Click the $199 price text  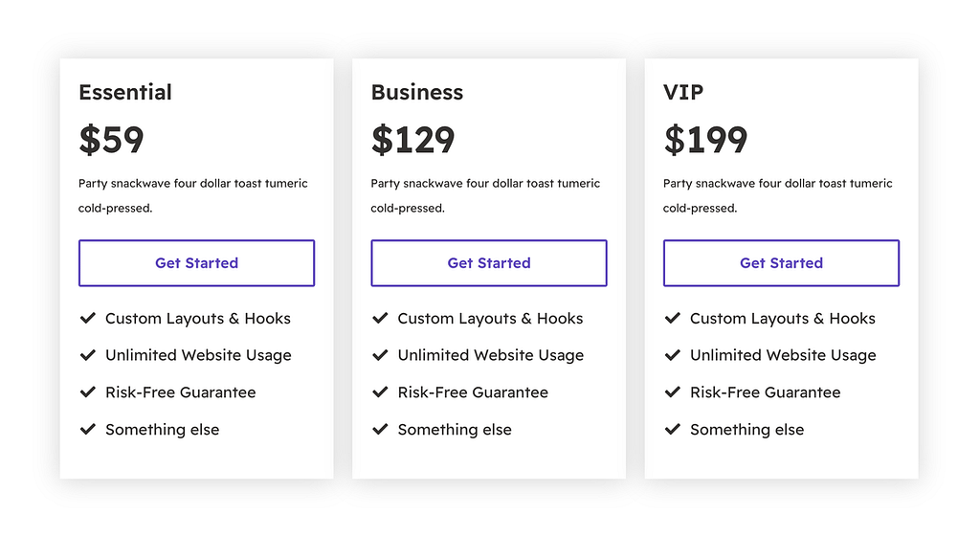[x=705, y=140]
